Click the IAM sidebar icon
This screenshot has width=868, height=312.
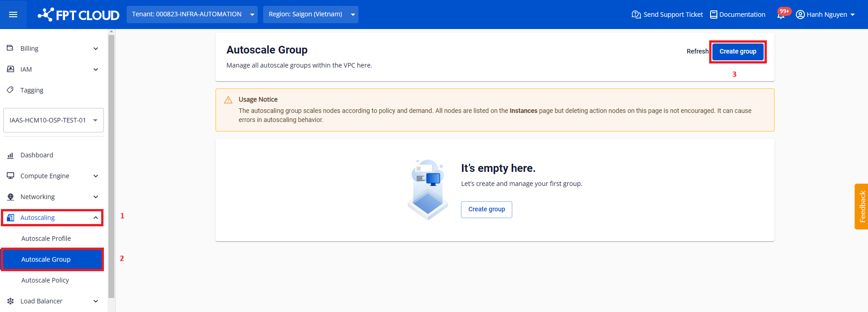pyautogui.click(x=10, y=69)
